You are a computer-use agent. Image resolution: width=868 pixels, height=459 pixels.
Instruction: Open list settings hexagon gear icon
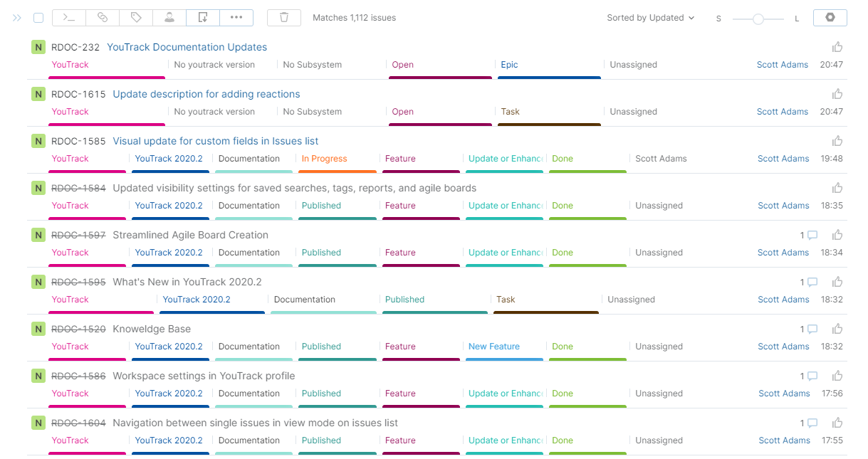830,18
